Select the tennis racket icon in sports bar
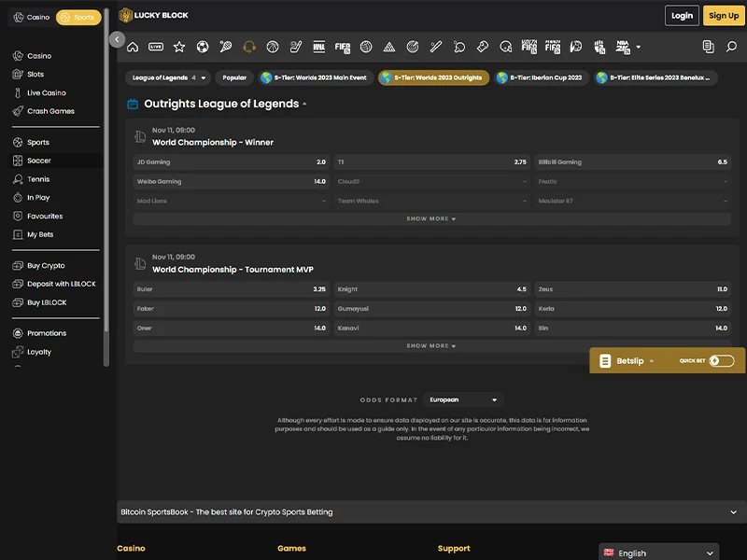Viewport: 747px width, 560px height. click(226, 47)
